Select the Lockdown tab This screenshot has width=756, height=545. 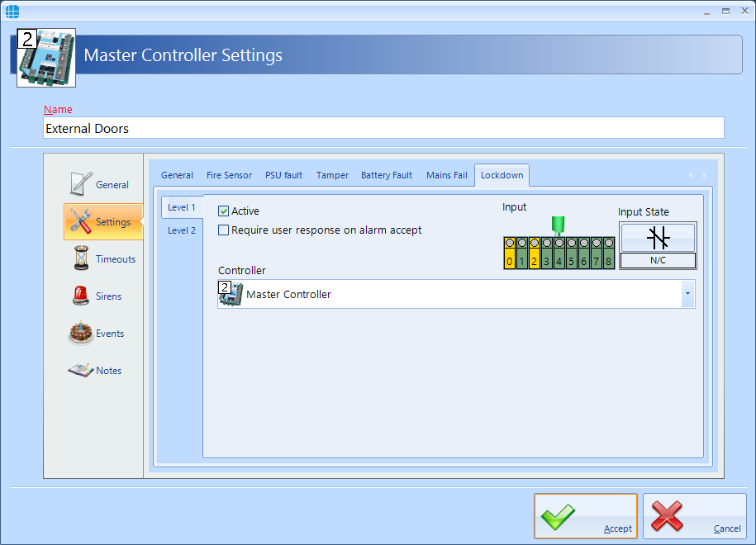pyautogui.click(x=502, y=175)
